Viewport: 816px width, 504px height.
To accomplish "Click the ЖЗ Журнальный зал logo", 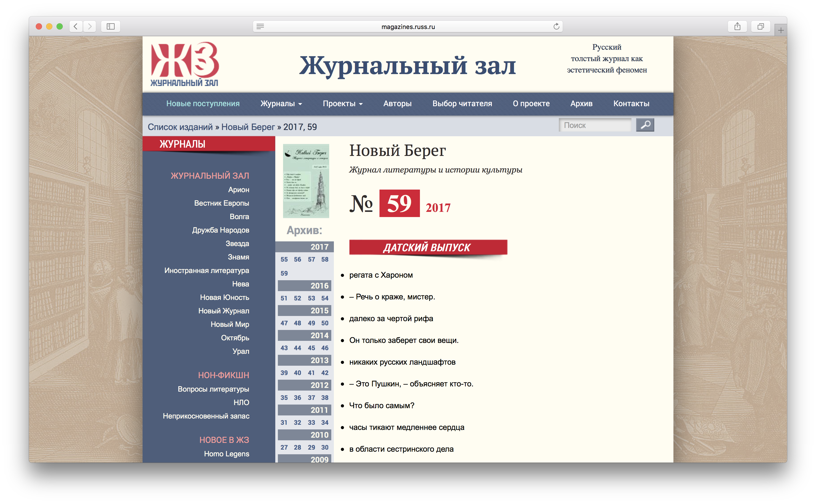I will click(x=185, y=64).
